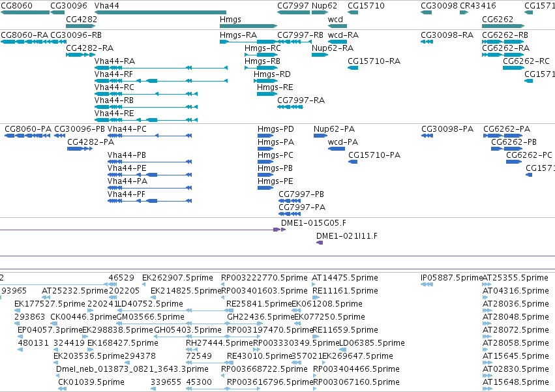555x392 pixels.
Task: Select transcript CG6262-RC
Action: [526, 61]
